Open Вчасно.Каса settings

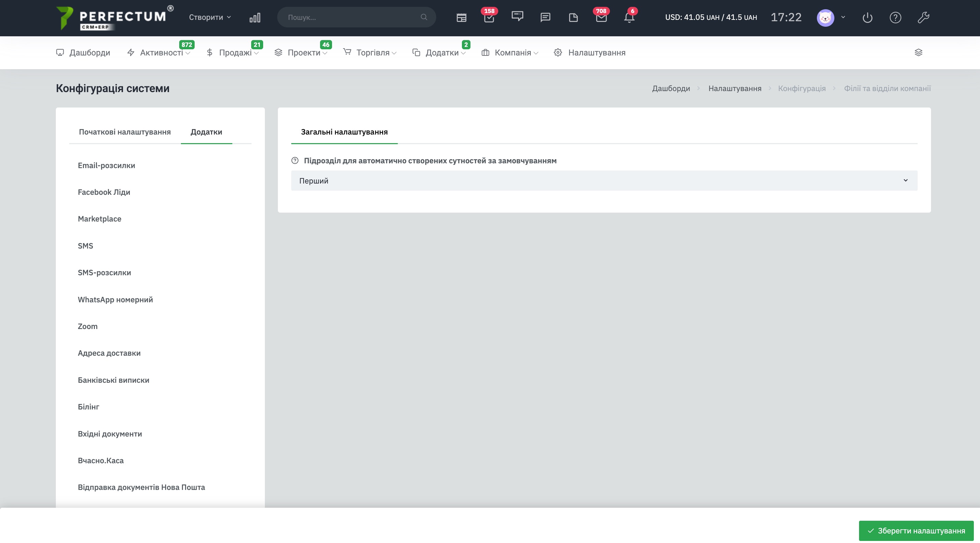(101, 460)
